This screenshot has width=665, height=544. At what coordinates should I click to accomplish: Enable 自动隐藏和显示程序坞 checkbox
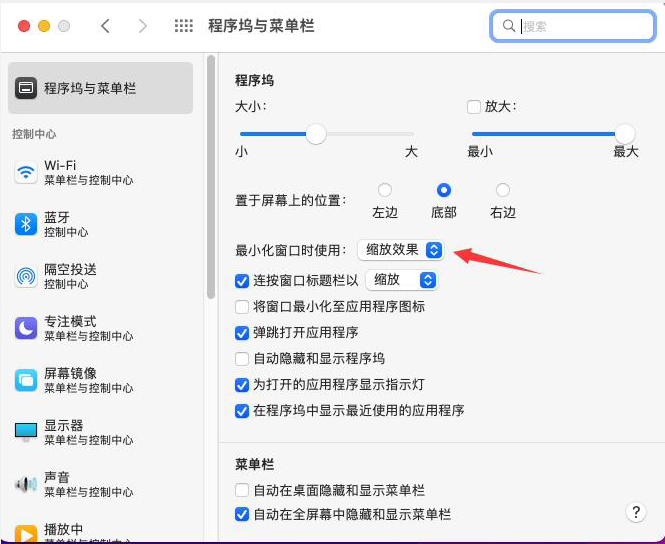pos(242,359)
